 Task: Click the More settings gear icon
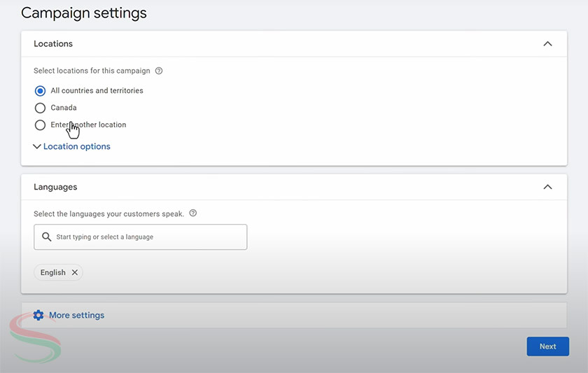(x=38, y=316)
